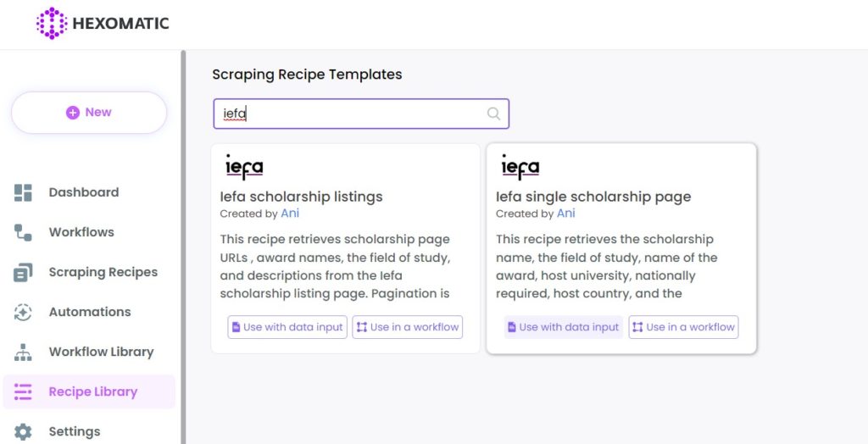Click the Workflows sidebar icon
Image resolution: width=868 pixels, height=444 pixels.
coord(23,232)
